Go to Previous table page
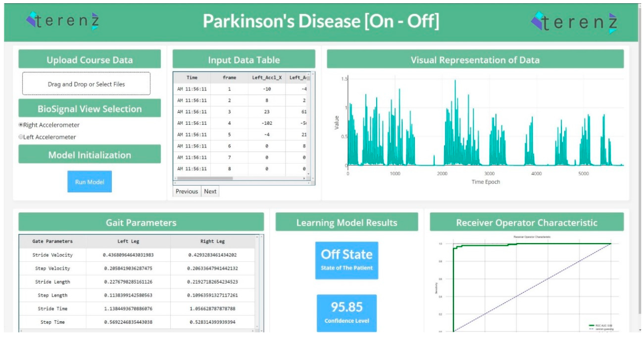This screenshot has height=339, width=644. pos(186,191)
